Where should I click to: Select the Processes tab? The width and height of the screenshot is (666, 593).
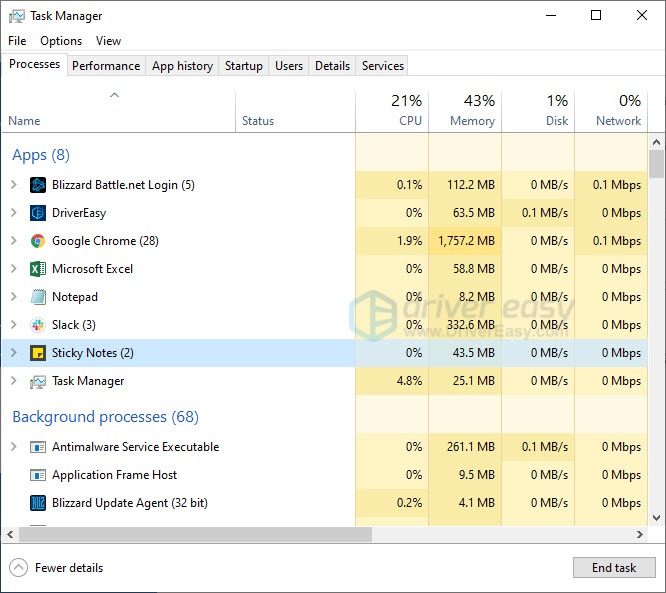pos(34,64)
